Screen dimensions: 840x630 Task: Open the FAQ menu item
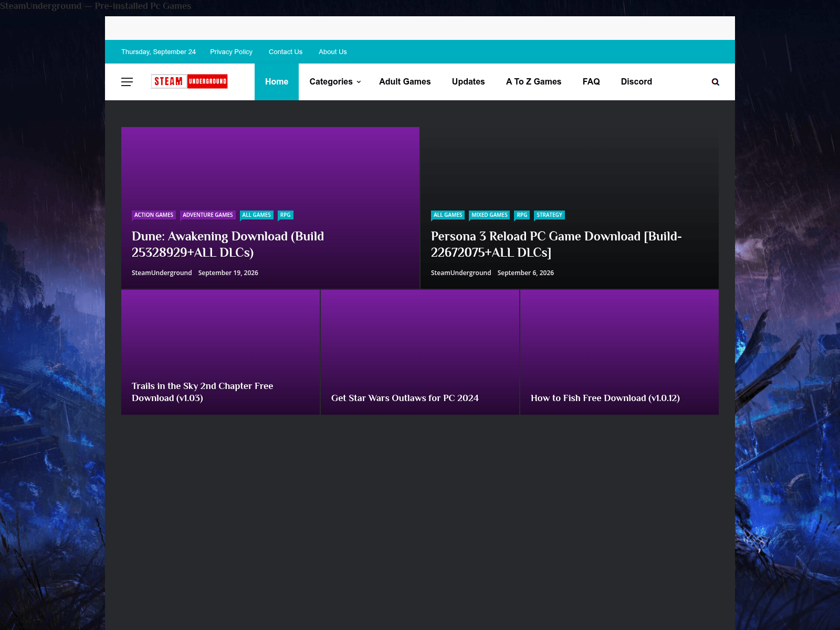tap(591, 82)
